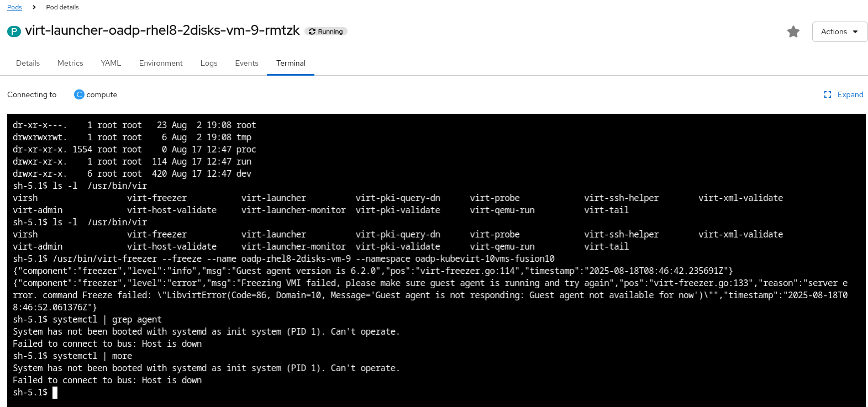Click the Running status sync icon
The image size is (868, 407).
[312, 32]
